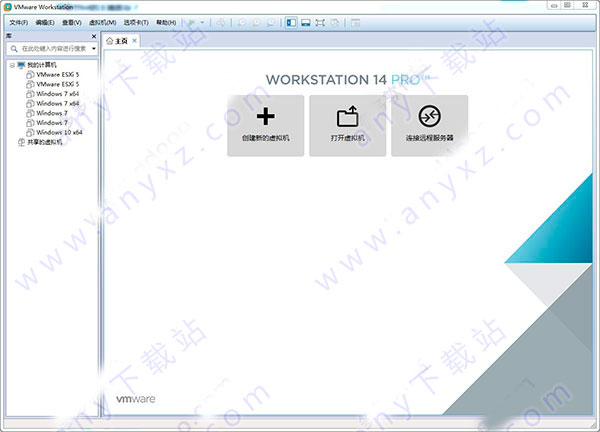This screenshot has height=432, width=600.
Task: Maximize the VMware Workstation window
Action: [567, 5]
